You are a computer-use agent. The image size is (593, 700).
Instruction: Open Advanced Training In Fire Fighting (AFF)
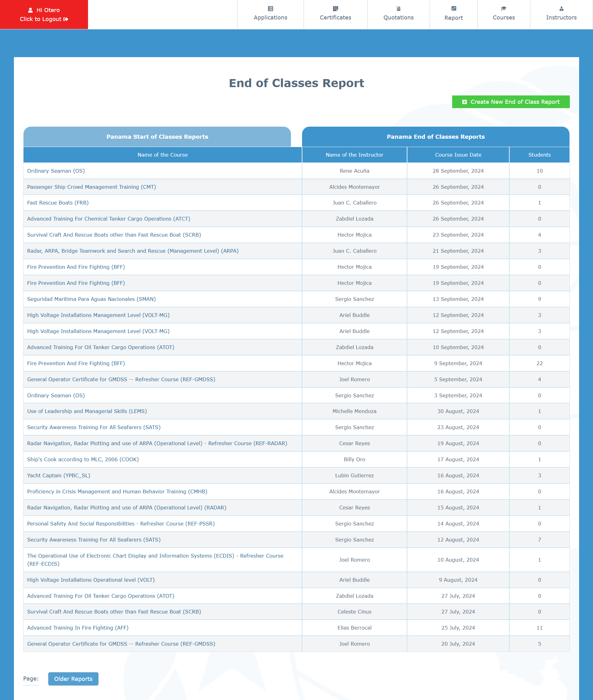78,628
